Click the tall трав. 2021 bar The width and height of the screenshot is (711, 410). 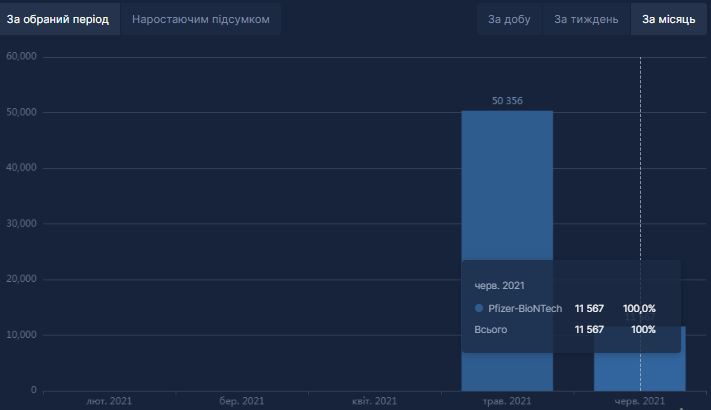tap(507, 200)
